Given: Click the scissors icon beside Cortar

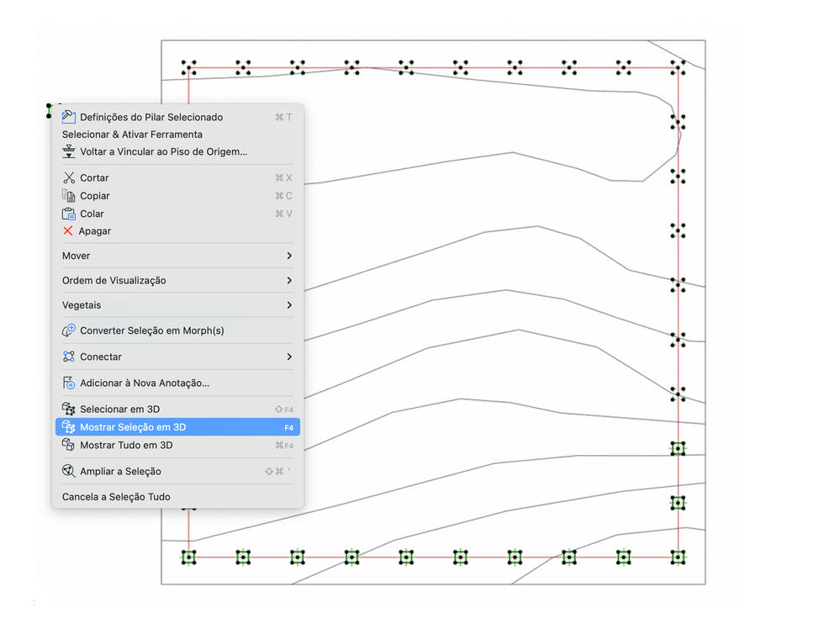Looking at the screenshot, I should (x=69, y=178).
